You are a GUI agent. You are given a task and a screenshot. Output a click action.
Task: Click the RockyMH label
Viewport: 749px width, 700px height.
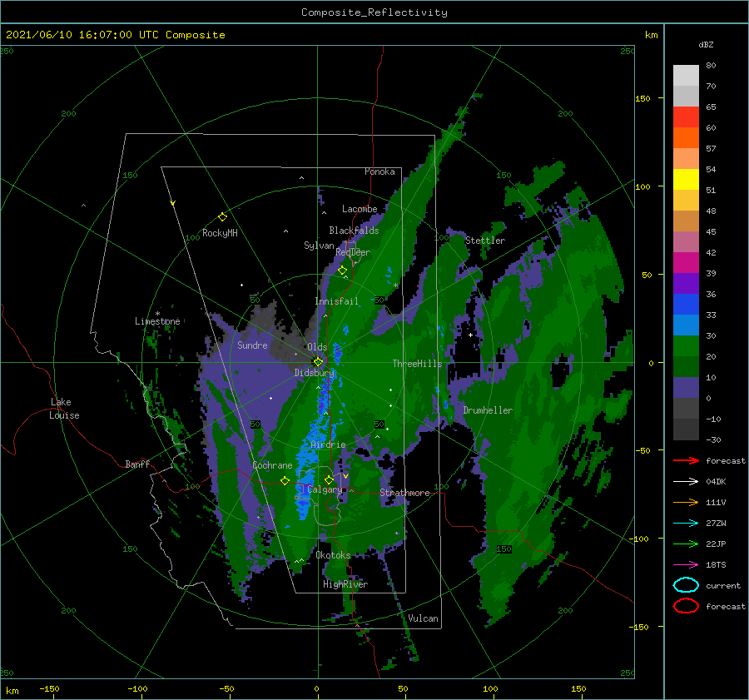tap(220, 233)
